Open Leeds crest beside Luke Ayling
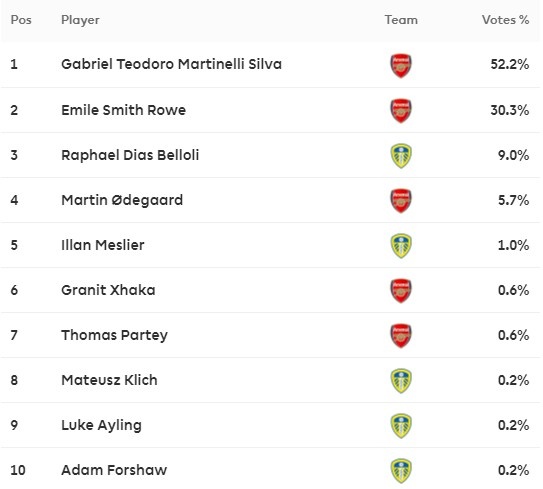543x489 pixels. (401, 426)
